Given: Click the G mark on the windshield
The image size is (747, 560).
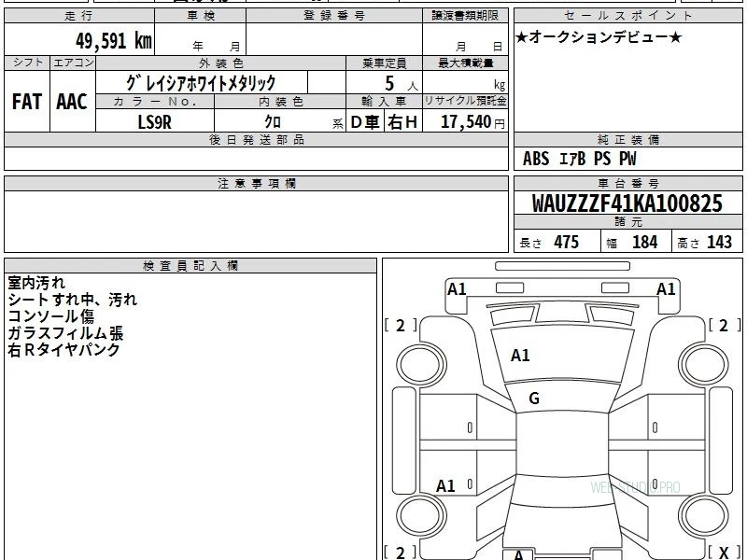Looking at the screenshot, I should 534,399.
